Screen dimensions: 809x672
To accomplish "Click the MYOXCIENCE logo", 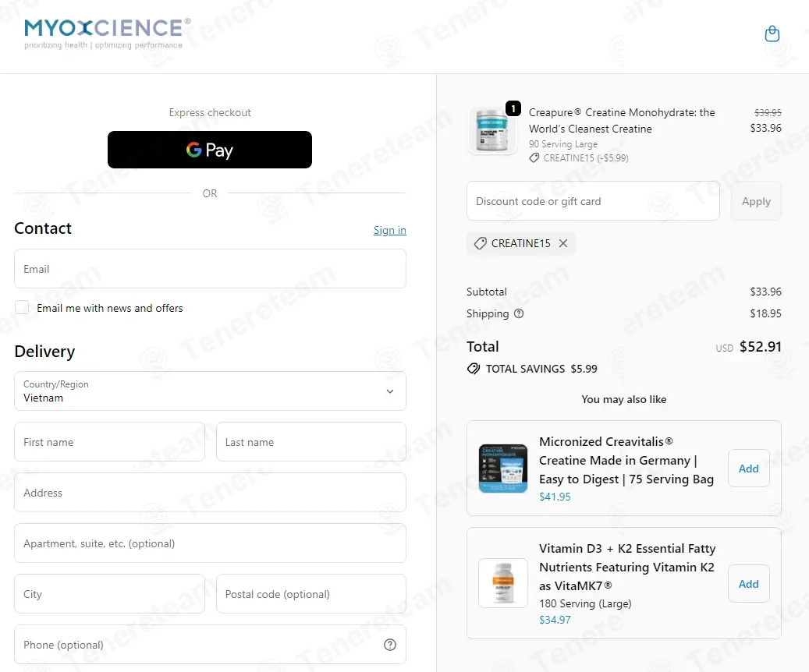I will tap(108, 33).
